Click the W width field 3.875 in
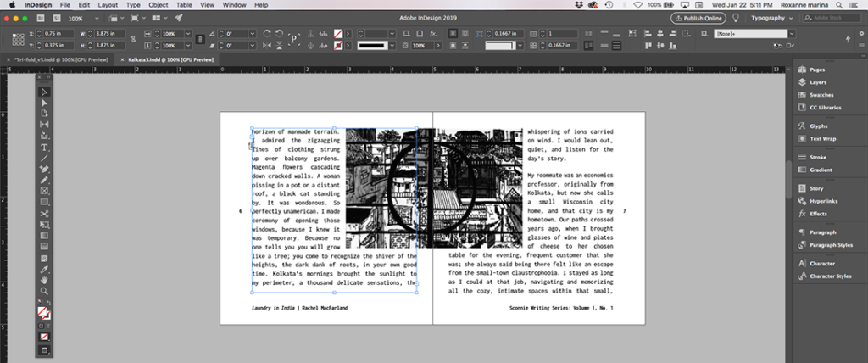 click(x=110, y=34)
